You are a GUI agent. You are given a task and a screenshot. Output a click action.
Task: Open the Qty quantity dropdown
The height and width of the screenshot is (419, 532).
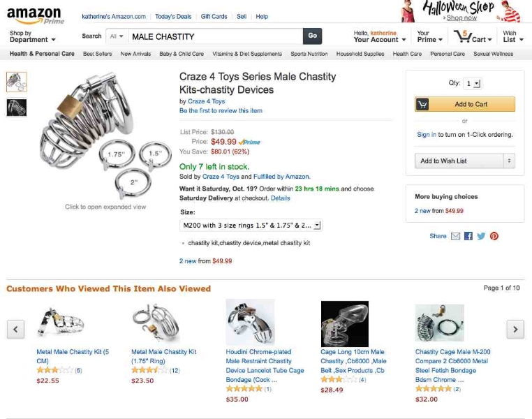473,83
